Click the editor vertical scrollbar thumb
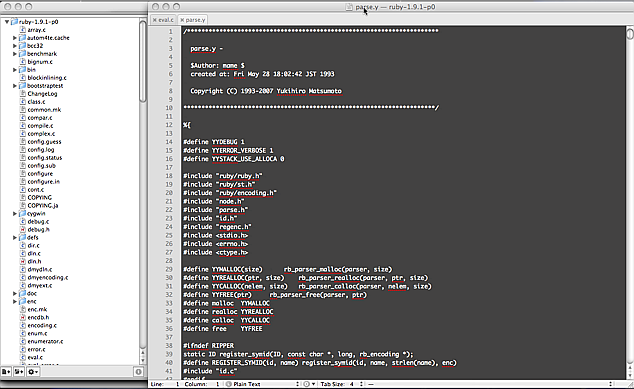634x389 pixels. click(630, 34)
